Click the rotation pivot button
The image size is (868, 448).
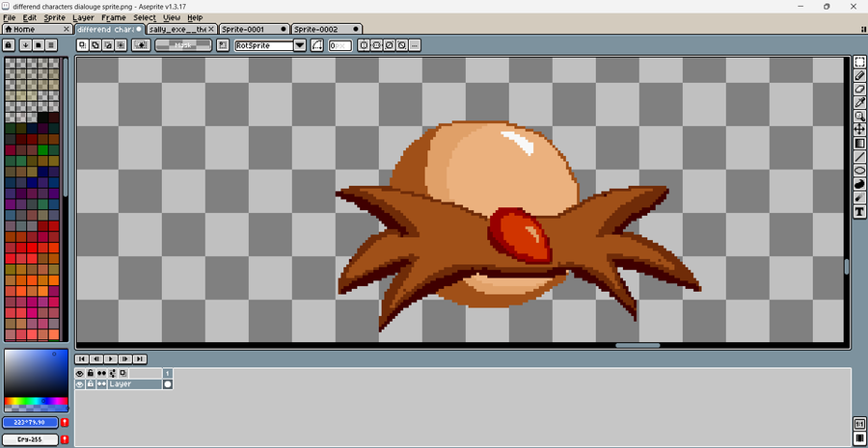(223, 45)
